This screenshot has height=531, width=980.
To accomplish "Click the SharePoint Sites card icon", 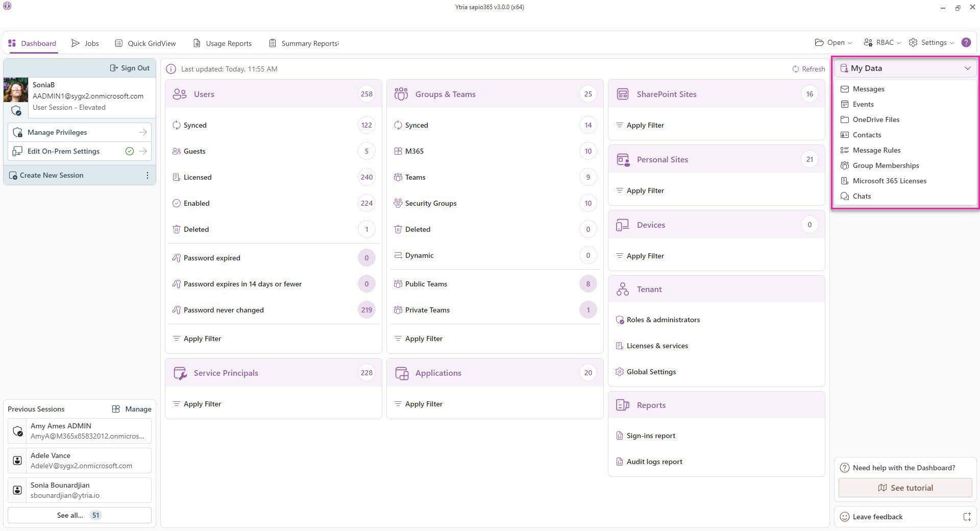I will 622,94.
